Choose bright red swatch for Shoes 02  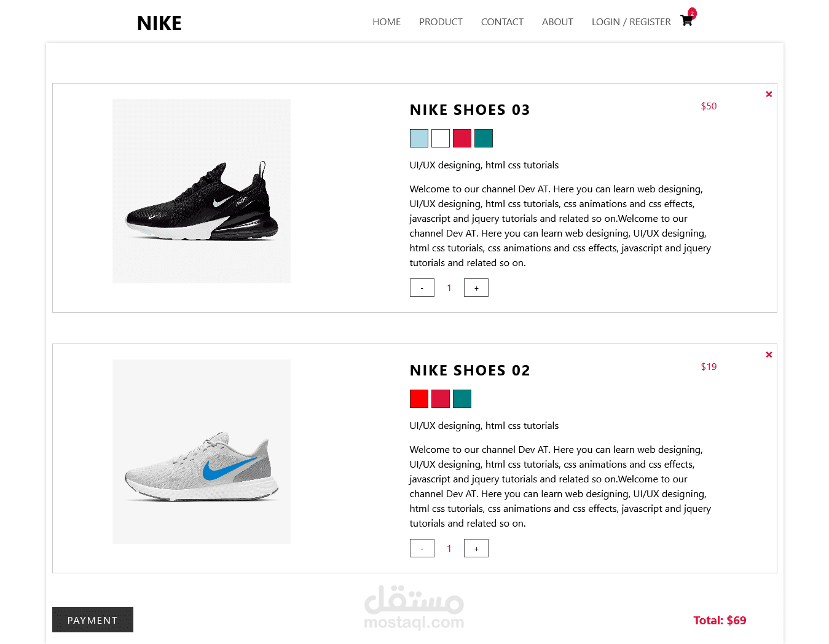point(419,399)
